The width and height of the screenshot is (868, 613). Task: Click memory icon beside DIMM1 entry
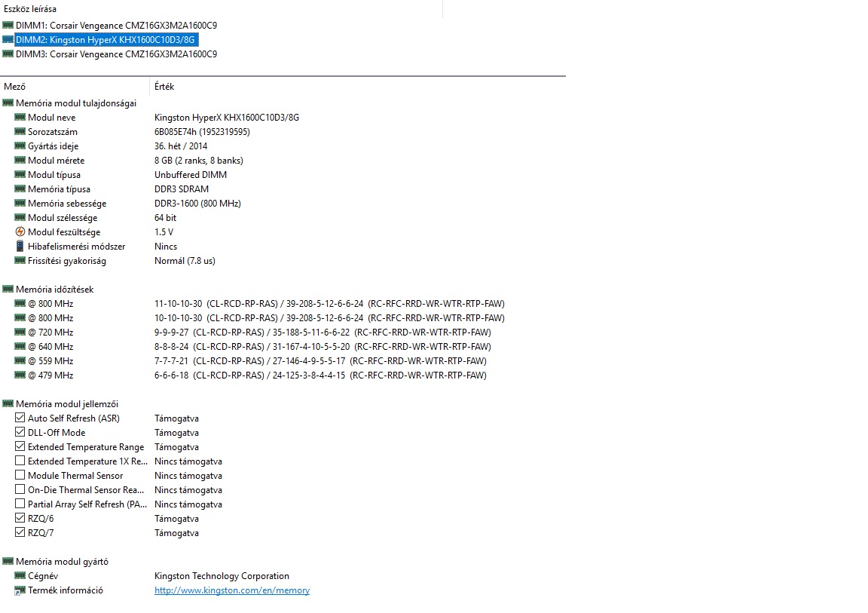tap(8, 26)
